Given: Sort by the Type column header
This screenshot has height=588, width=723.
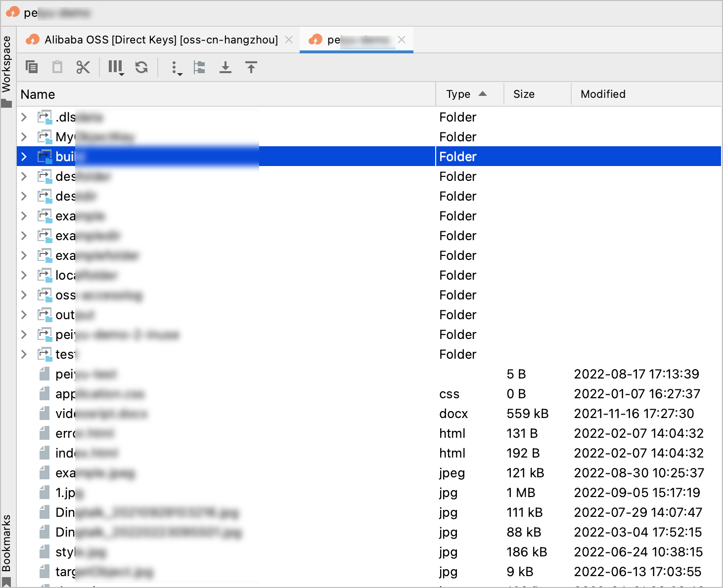Looking at the screenshot, I should (x=469, y=94).
